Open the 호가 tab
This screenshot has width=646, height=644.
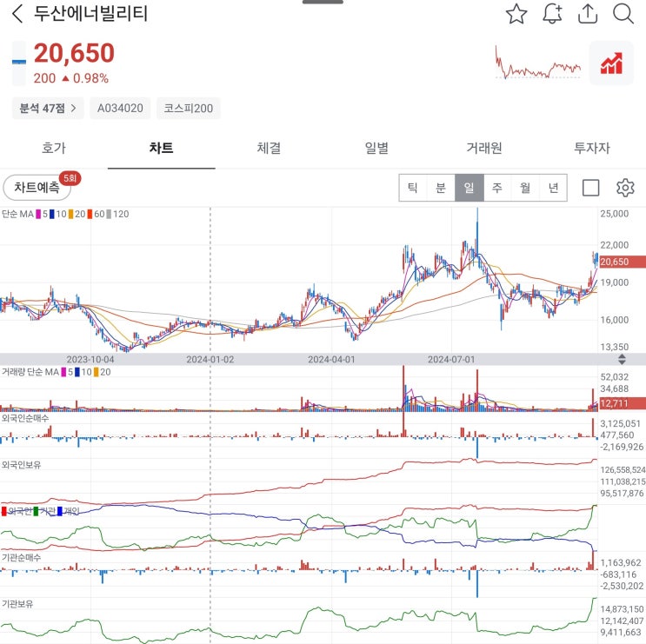(x=54, y=148)
